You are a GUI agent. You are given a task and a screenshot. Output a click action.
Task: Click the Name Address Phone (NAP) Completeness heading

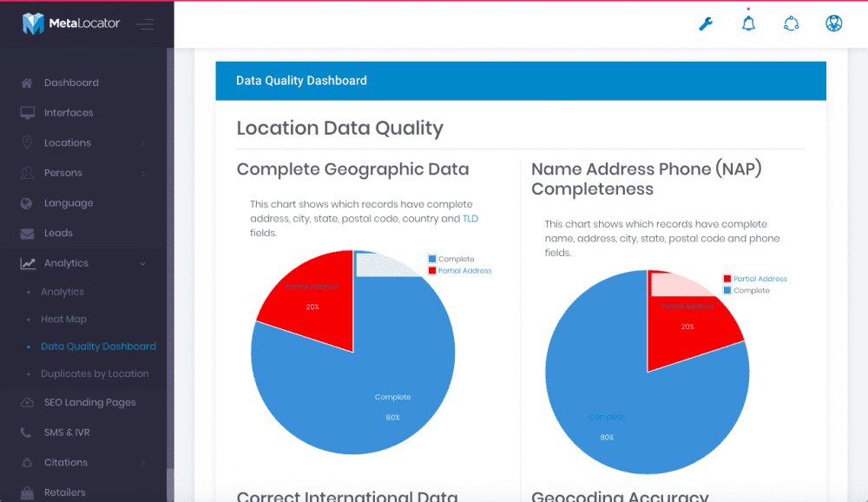pyautogui.click(x=647, y=179)
